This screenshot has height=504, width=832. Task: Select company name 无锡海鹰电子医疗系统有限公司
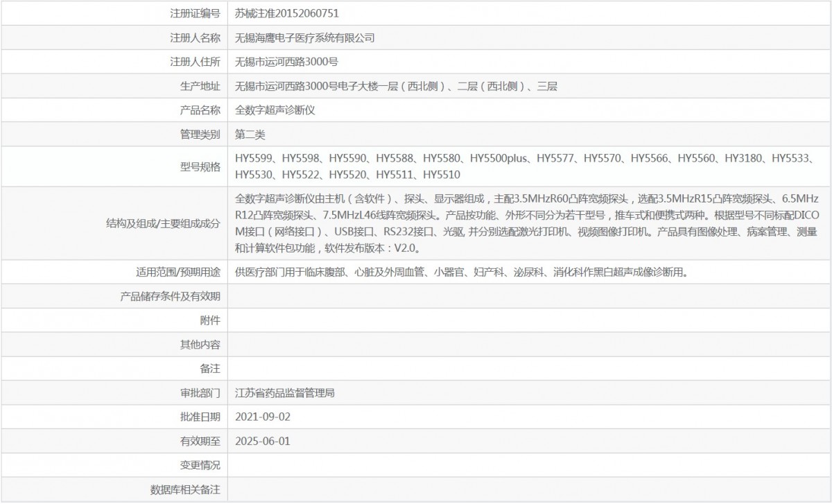click(x=305, y=37)
